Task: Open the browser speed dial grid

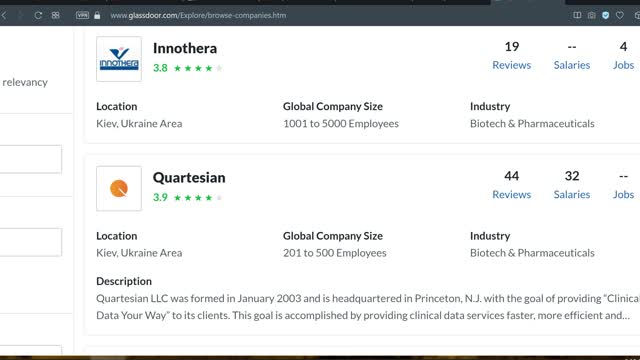Action: click(56, 16)
